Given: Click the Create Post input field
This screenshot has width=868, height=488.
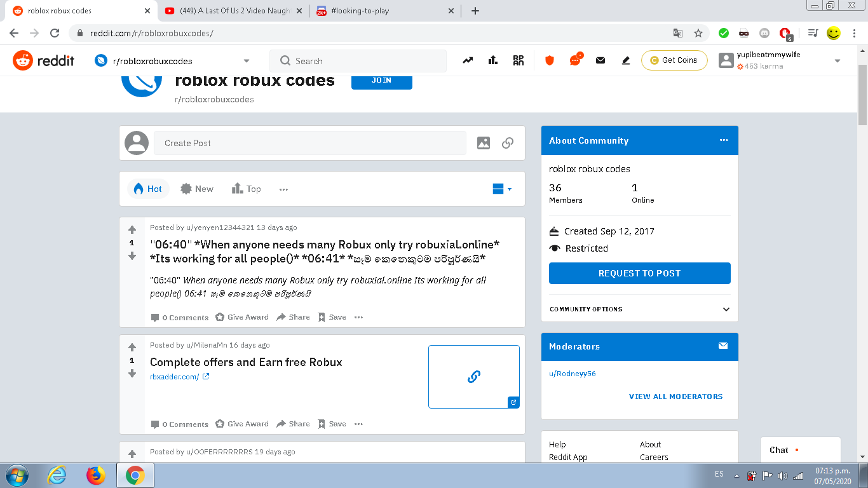Looking at the screenshot, I should [309, 143].
